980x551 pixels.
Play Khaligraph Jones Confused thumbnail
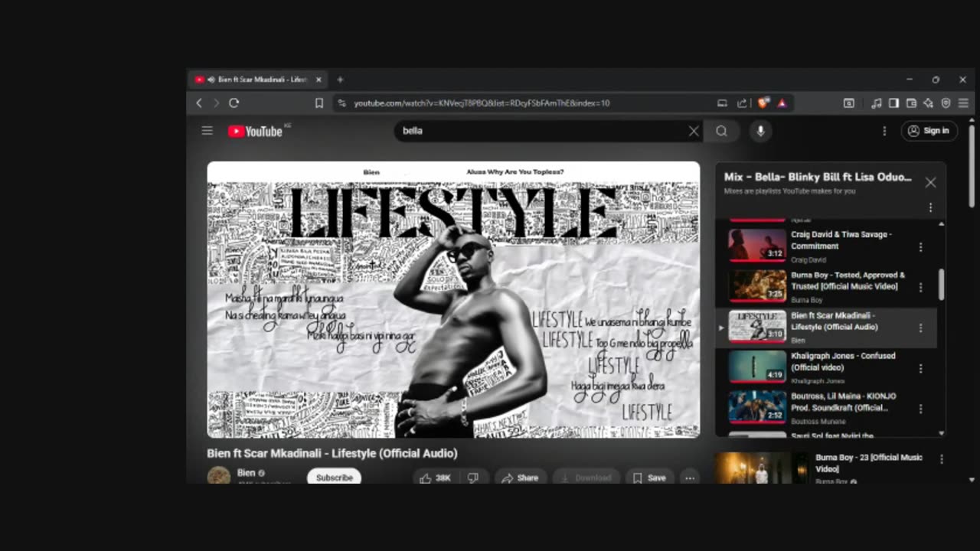point(757,367)
